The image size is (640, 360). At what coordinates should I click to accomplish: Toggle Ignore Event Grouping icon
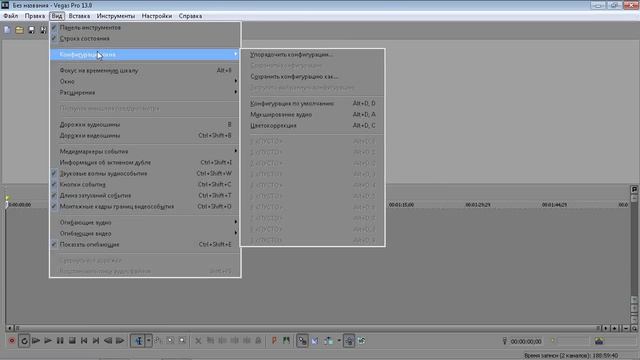pos(362,341)
